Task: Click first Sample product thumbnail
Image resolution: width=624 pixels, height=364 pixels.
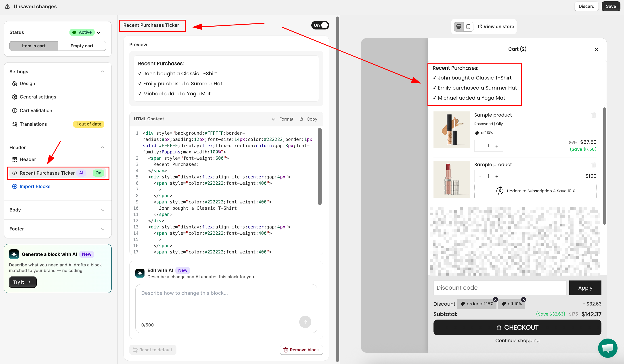Action: pyautogui.click(x=451, y=130)
